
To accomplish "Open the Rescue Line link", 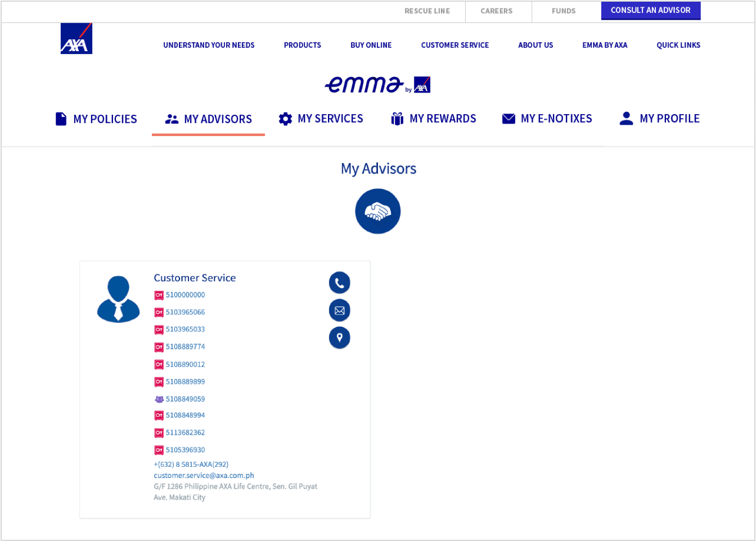I will coord(427,11).
